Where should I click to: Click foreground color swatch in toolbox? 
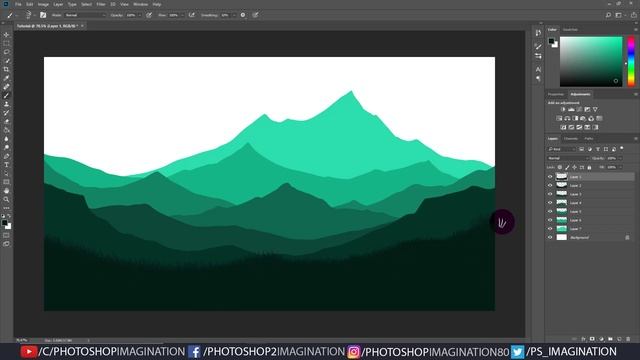pyautogui.click(x=4, y=222)
